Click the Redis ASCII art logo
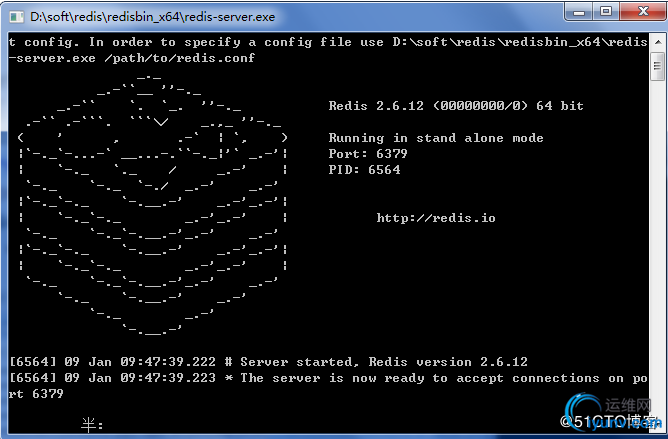This screenshot has width=668, height=439. [x=153, y=205]
